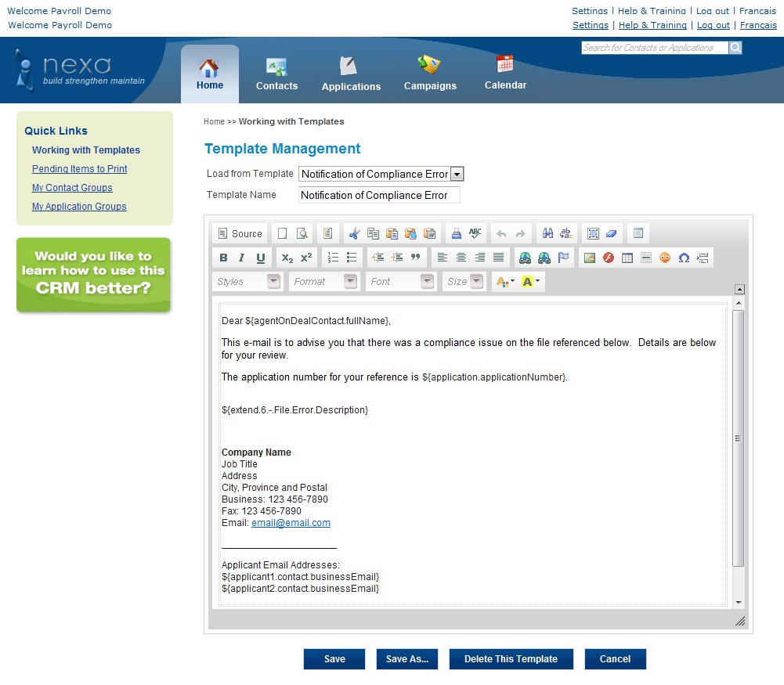Click Decrease Indent icon
Image resolution: width=784 pixels, height=685 pixels.
tap(378, 258)
